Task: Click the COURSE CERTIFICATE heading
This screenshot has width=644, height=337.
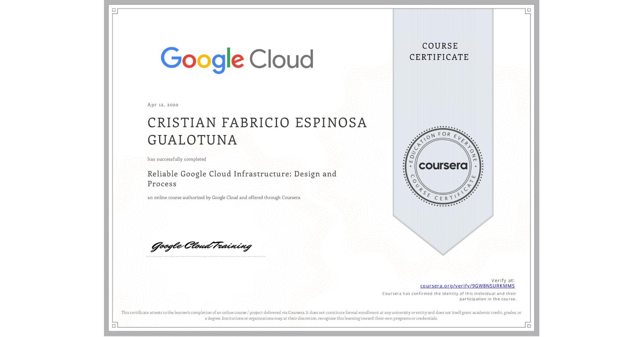Action: coord(439,52)
